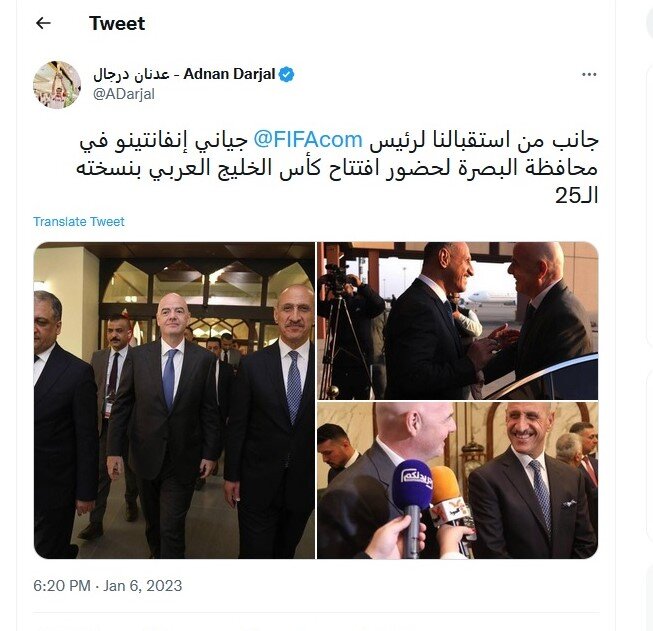Click the blue verified badge next to Adnan Darjal
Screen dimensions: 653x631
[287, 75]
